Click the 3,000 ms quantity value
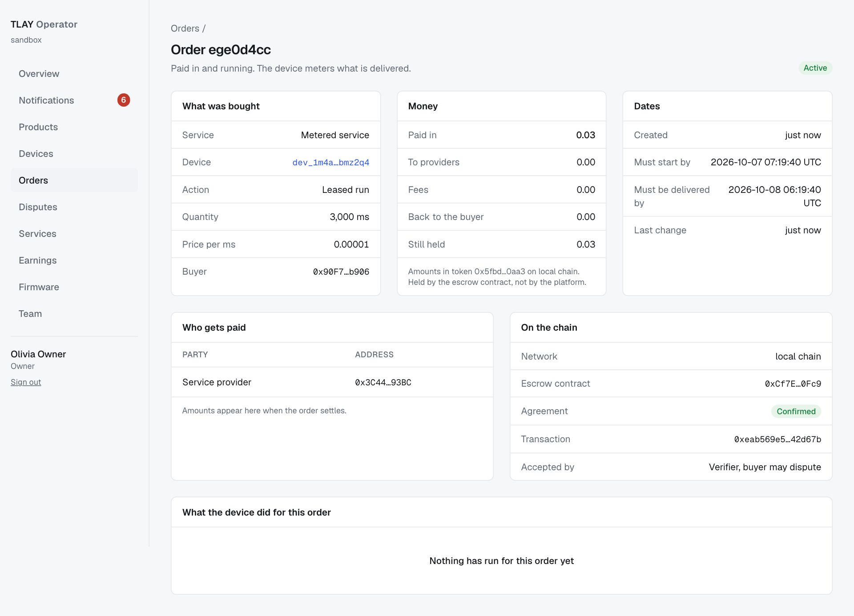This screenshot has width=854, height=616. point(349,217)
